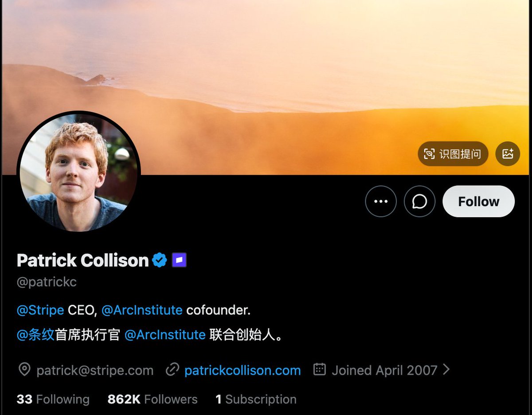Click the purple affiliate badge beside name
The height and width of the screenshot is (415, 532).
tap(179, 260)
